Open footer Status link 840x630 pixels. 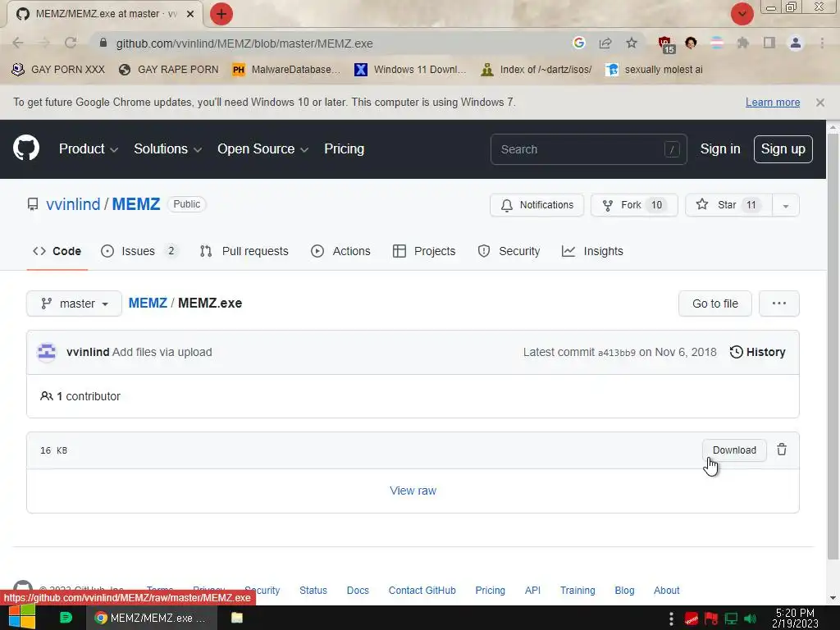click(x=313, y=591)
